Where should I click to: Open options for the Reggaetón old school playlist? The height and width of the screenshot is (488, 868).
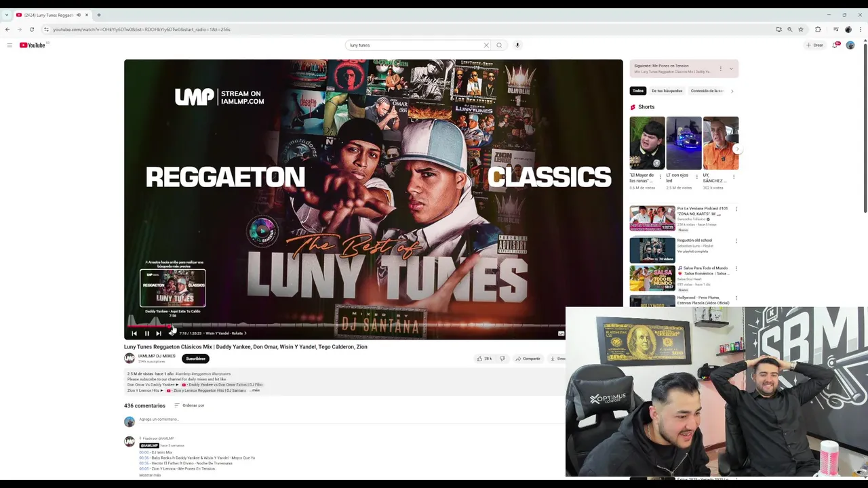736,241
